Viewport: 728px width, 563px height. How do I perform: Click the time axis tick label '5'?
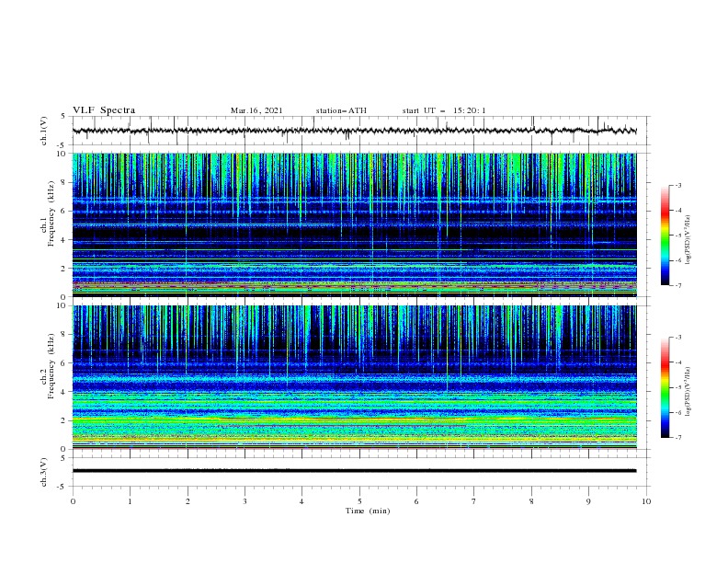click(x=359, y=501)
